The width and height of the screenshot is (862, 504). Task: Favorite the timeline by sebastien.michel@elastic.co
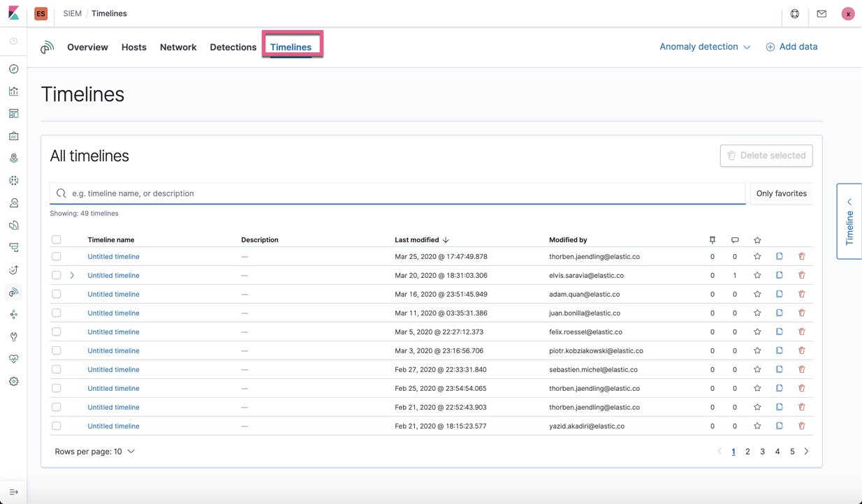click(757, 369)
